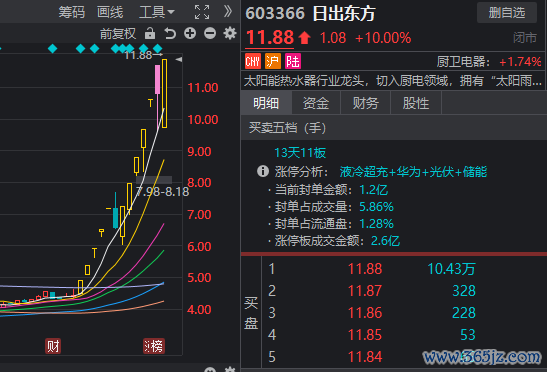547x372 pixels.
Task: Zoom out with the minus icon
Action: [x=210, y=34]
